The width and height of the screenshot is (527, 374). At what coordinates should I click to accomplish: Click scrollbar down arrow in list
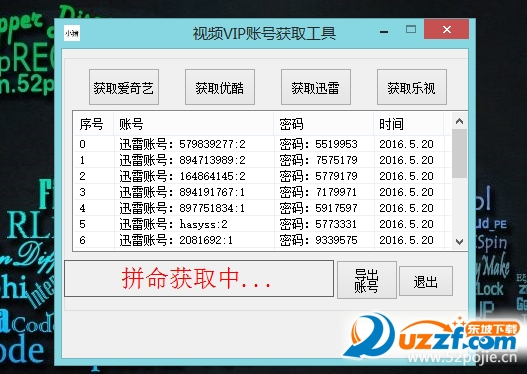[x=459, y=241]
